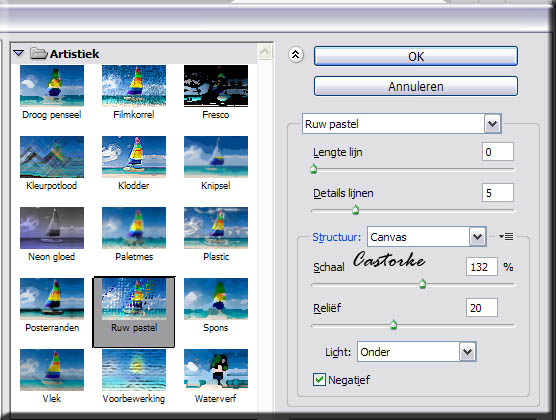Click the Annuleren button
Image resolution: width=556 pixels, height=420 pixels.
[x=416, y=87]
